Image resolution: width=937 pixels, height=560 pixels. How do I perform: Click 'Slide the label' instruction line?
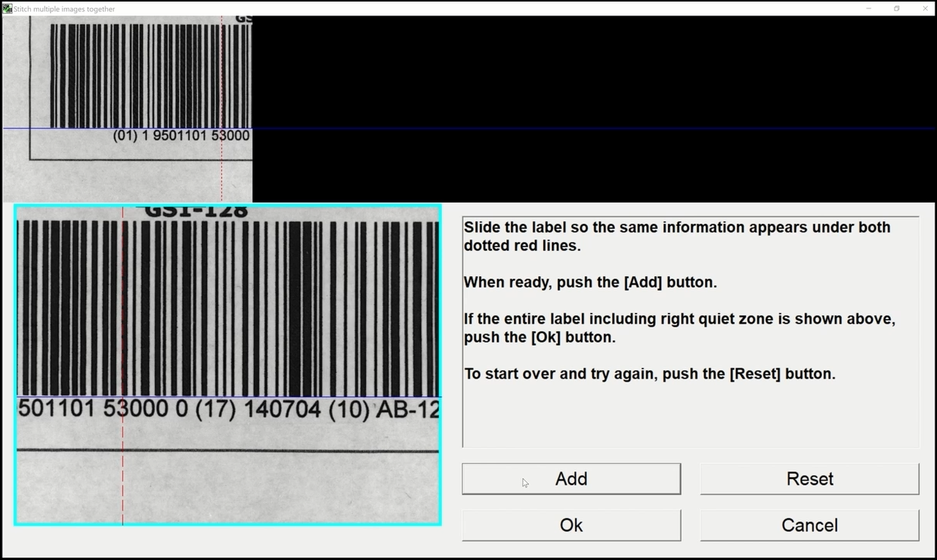click(x=677, y=236)
